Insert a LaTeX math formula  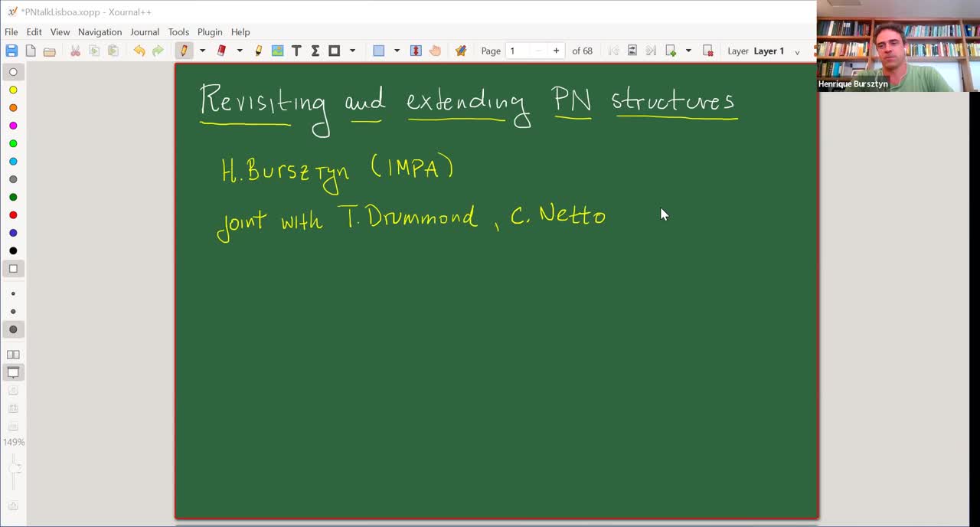coord(315,50)
